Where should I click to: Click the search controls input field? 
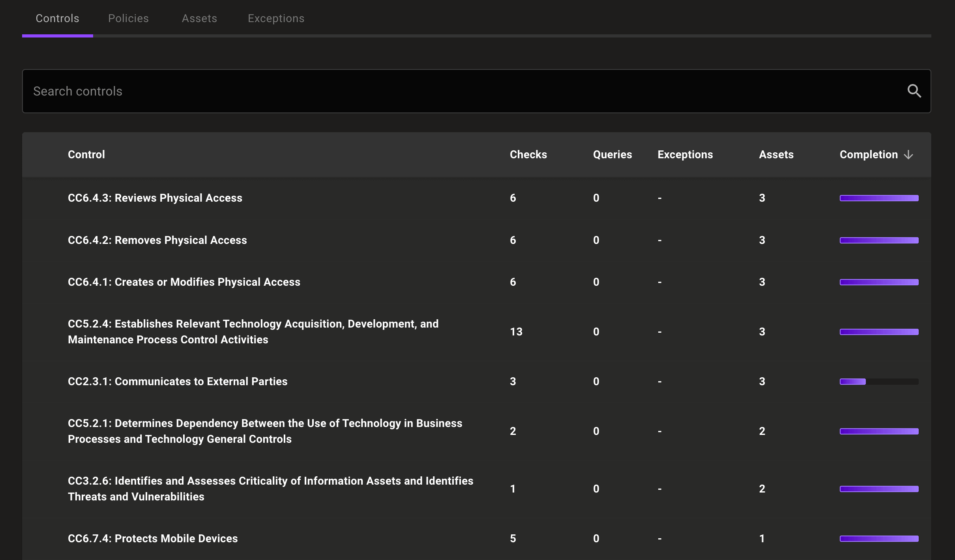[476, 91]
